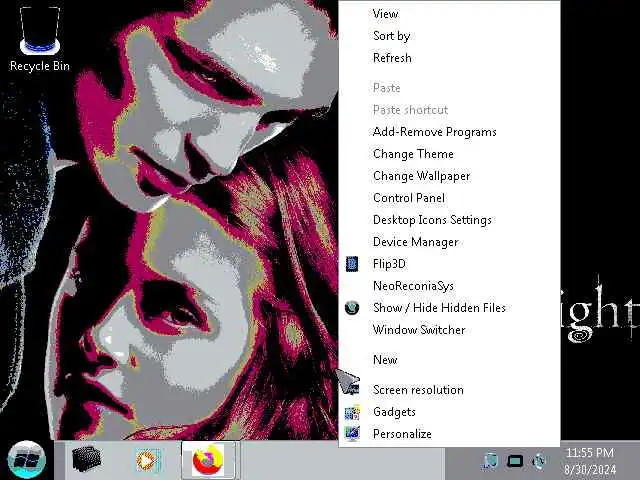Viewport: 640px width, 480px height.
Task: Select Change Wallpaper
Action: click(x=449, y=176)
